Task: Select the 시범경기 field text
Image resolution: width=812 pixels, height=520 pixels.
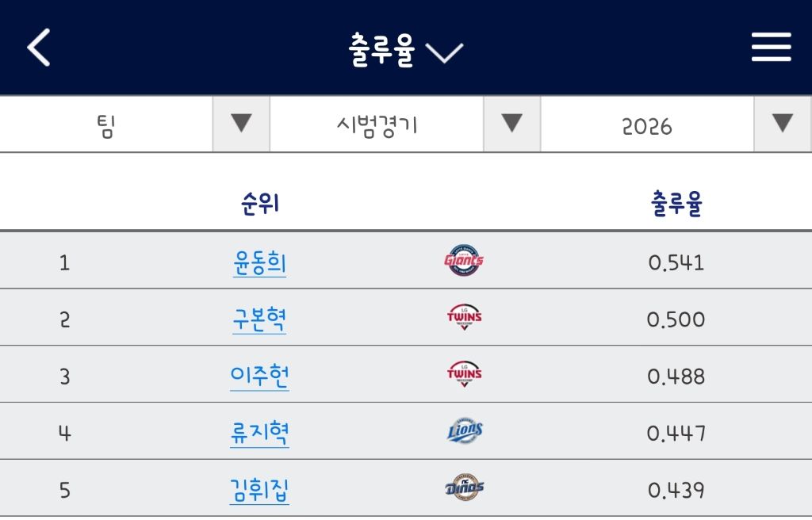Action: tap(377, 126)
